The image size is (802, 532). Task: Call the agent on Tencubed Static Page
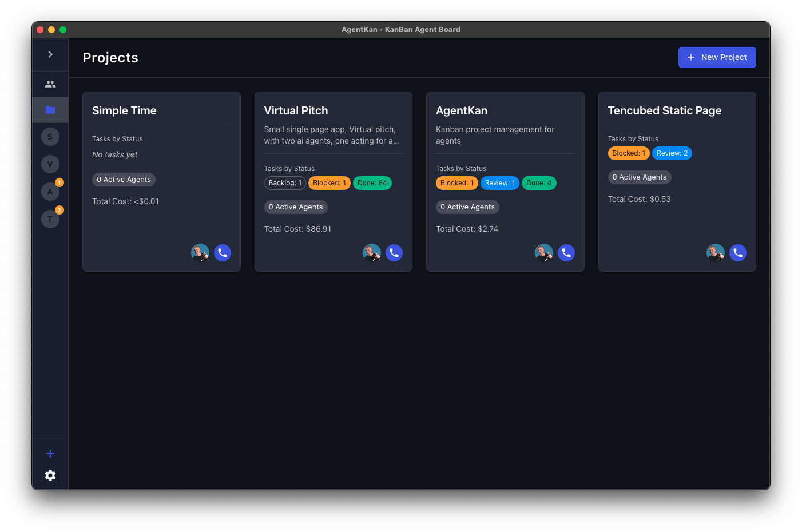coord(737,252)
